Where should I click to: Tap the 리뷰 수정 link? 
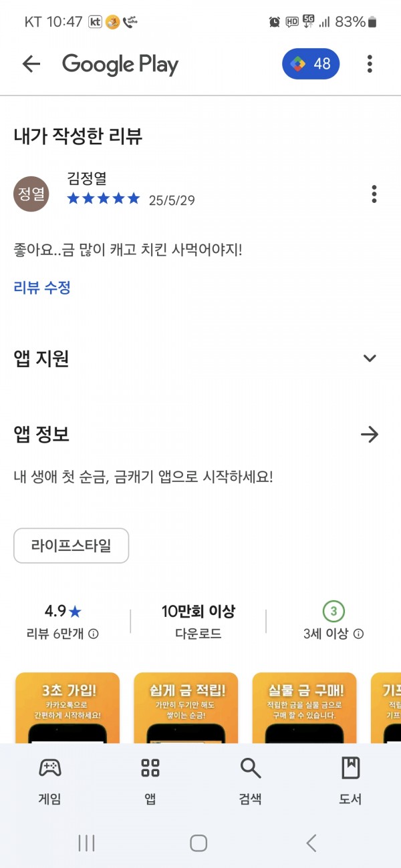pyautogui.click(x=42, y=288)
